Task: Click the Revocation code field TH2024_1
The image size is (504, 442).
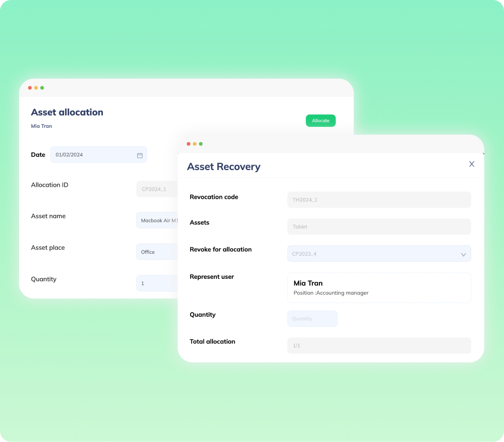Action: (x=379, y=200)
